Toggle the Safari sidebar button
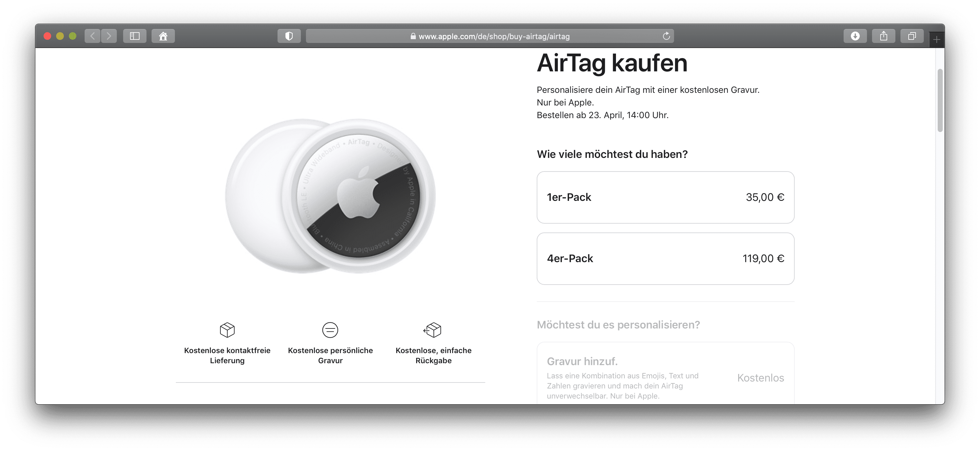The height and width of the screenshot is (451, 980). 135,36
